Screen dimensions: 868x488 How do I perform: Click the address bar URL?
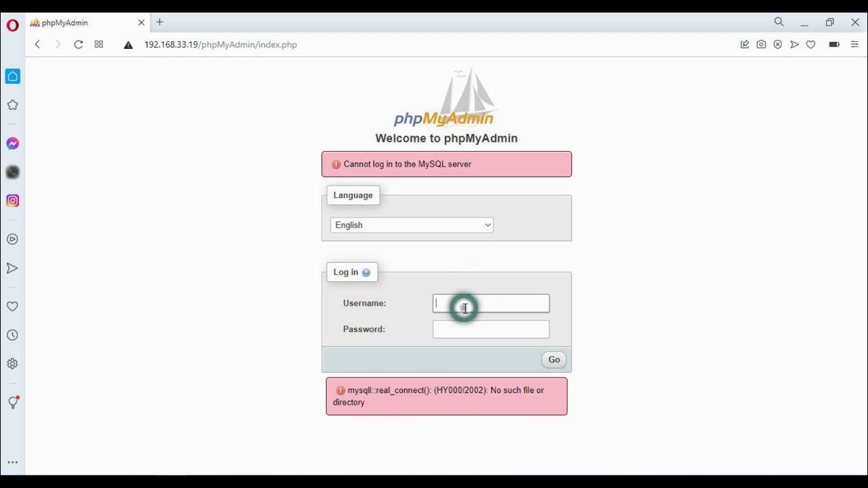coord(220,45)
